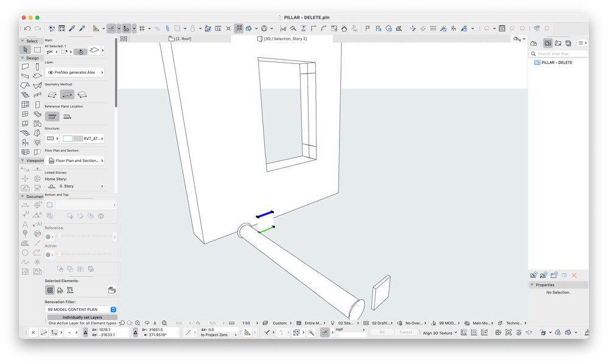Open the tab overview grid icon
The height and width of the screenshot is (364, 608).
[124, 39]
